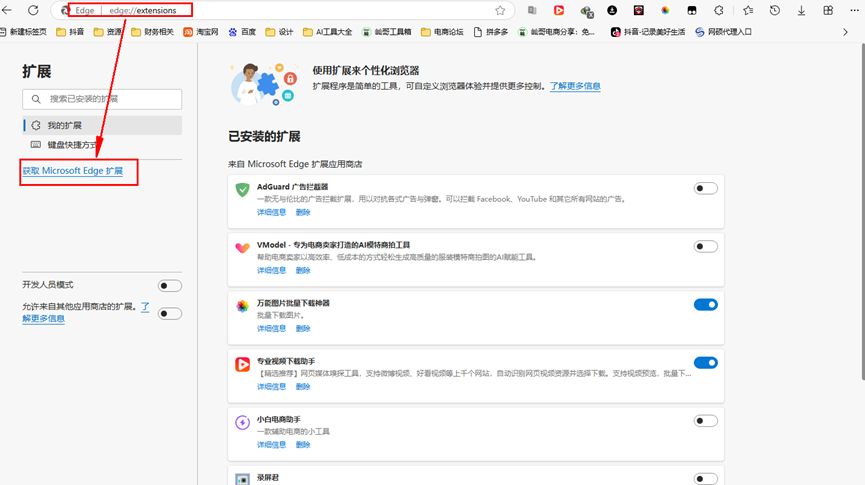Screen dimensions: 865x485
Task: Open 详细信息 for AdGuard
Action: pyautogui.click(x=271, y=212)
